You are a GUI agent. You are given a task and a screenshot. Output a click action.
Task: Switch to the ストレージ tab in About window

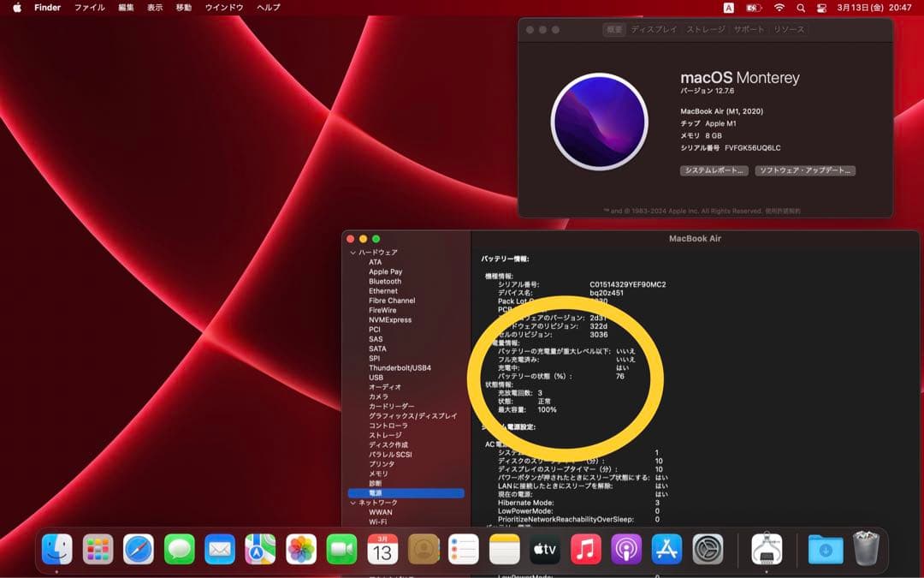pos(705,29)
